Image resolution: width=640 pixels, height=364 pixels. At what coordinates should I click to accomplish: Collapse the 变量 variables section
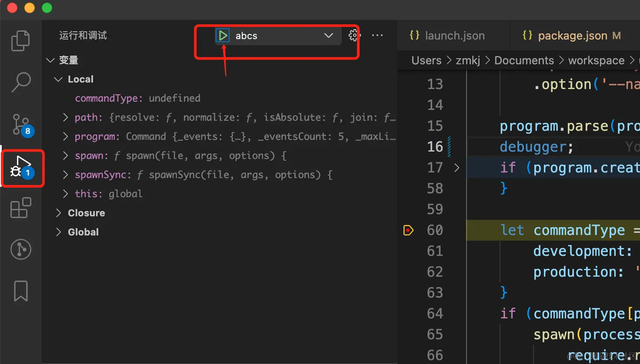tap(51, 60)
